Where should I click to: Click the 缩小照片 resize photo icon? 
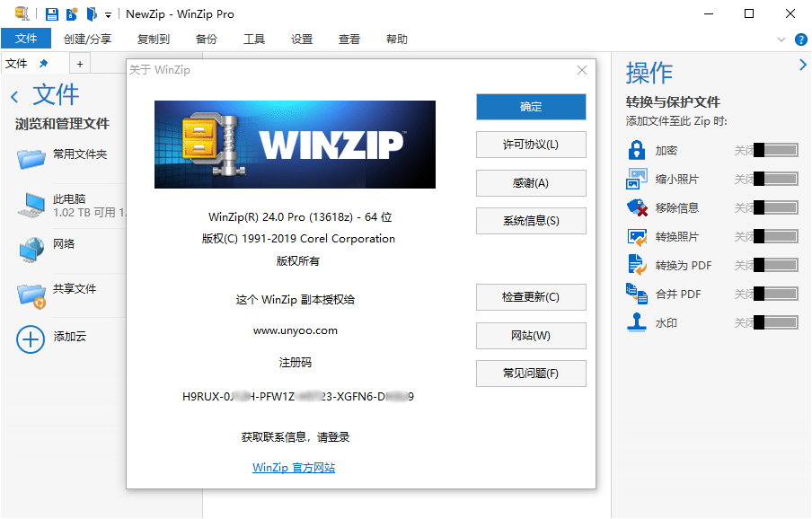637,179
